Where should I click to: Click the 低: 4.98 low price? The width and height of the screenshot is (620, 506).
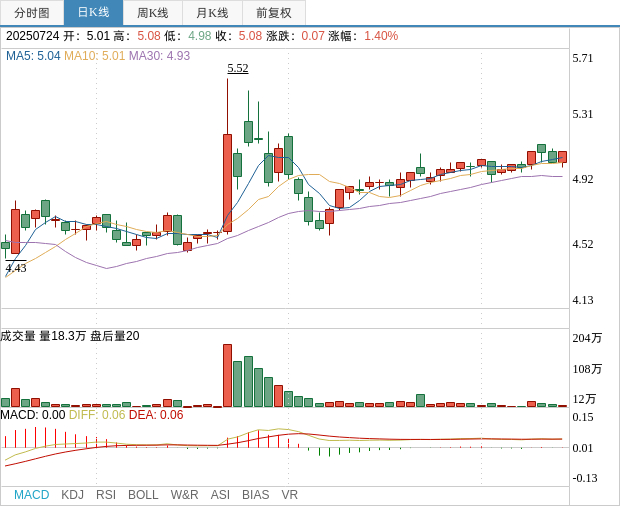tap(188, 36)
